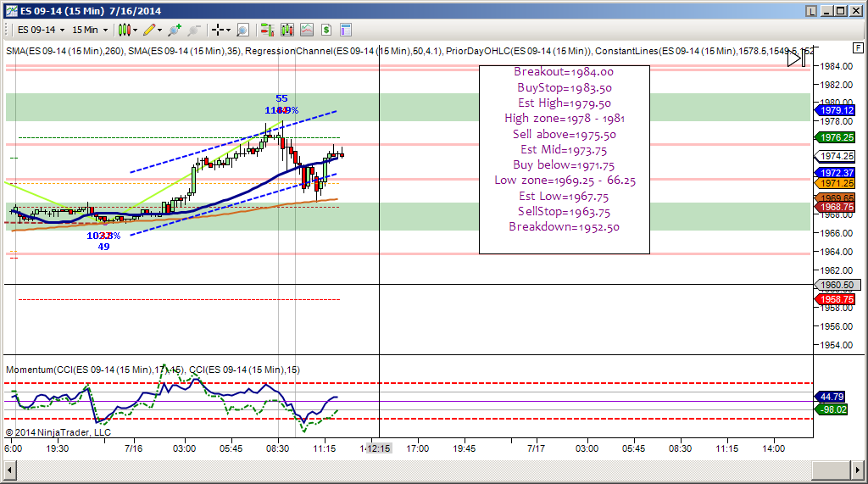The height and width of the screenshot is (484, 868).
Task: Click the 'Sell above=1975.50' text line
Action: [564, 134]
